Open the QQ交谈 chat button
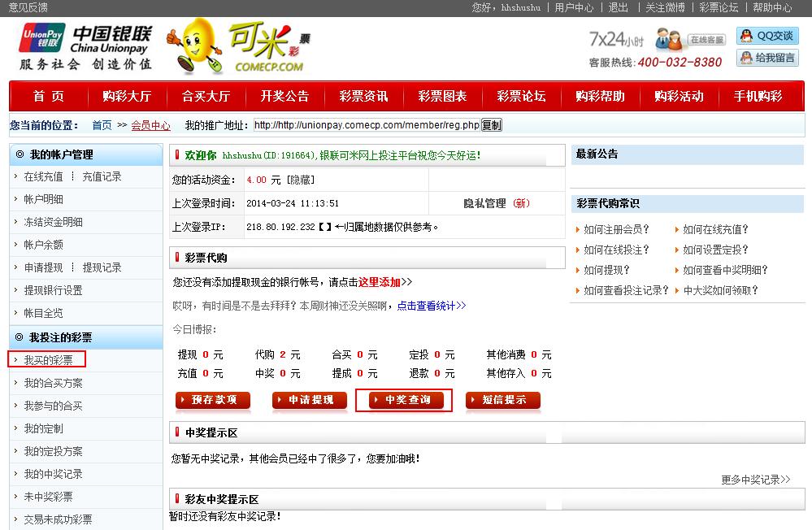 pos(767,36)
